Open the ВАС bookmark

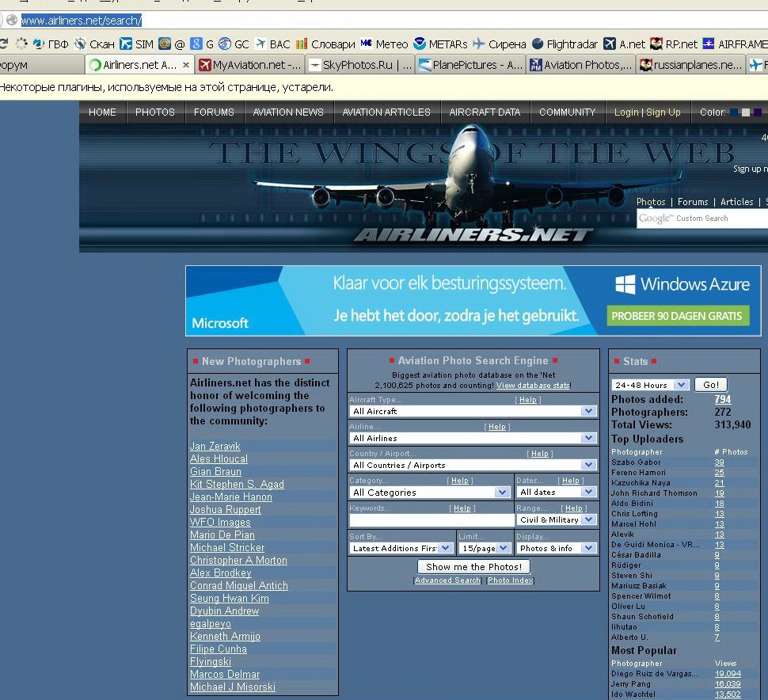(x=273, y=44)
